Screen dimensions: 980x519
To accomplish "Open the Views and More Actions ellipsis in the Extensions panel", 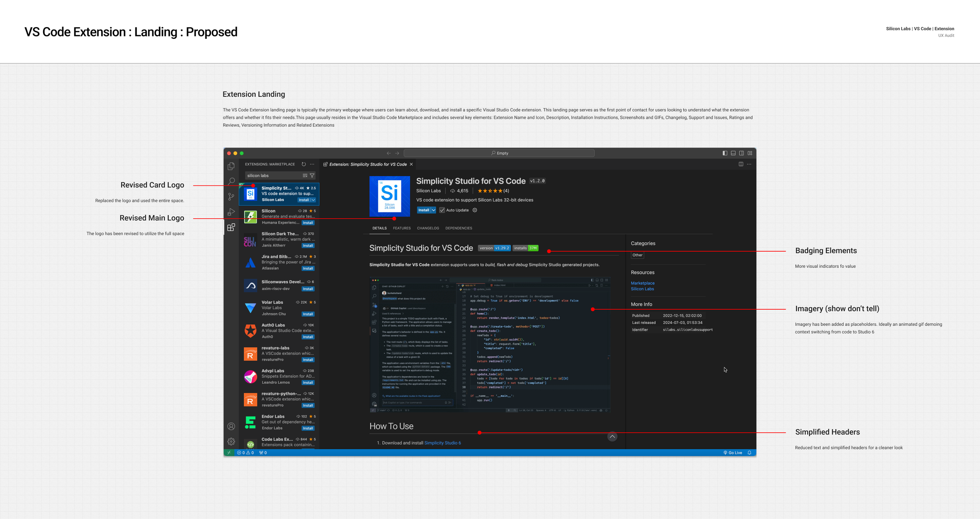I will click(312, 164).
